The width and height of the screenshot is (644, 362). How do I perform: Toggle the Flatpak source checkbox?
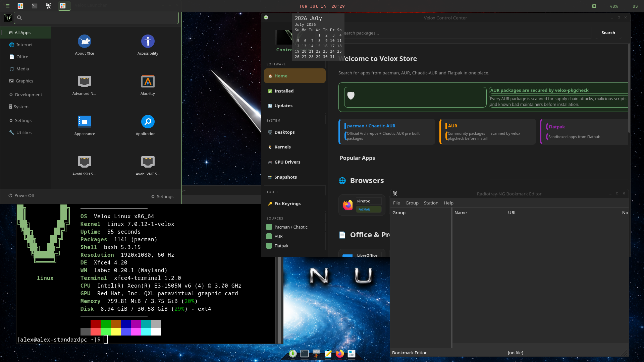point(269,246)
